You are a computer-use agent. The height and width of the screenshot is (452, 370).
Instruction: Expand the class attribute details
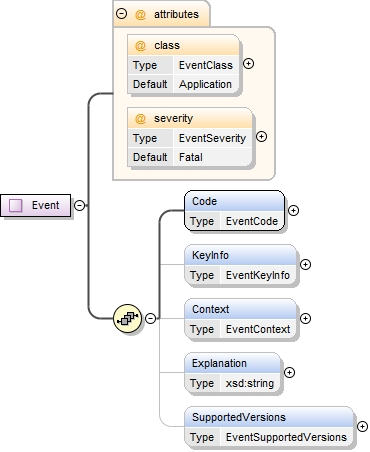tap(248, 64)
